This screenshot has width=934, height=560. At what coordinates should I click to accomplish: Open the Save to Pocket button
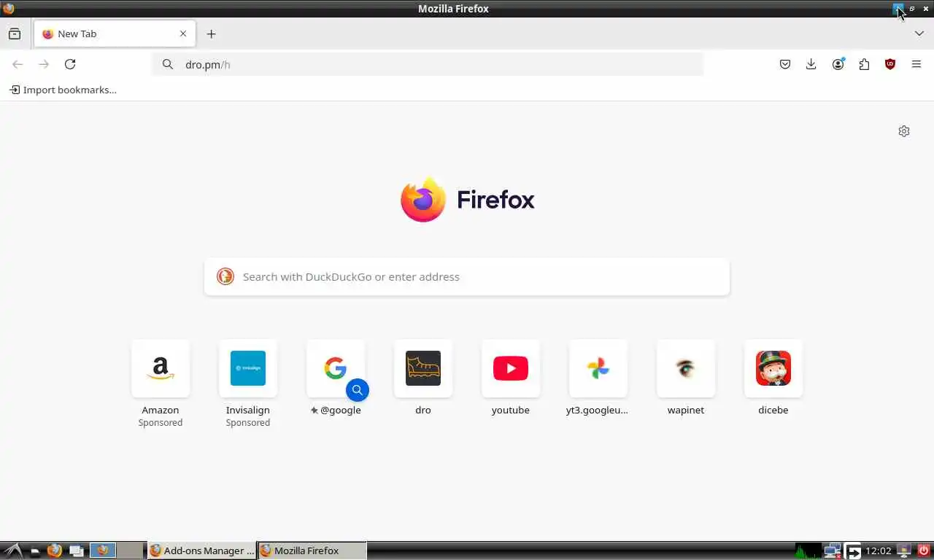point(785,64)
